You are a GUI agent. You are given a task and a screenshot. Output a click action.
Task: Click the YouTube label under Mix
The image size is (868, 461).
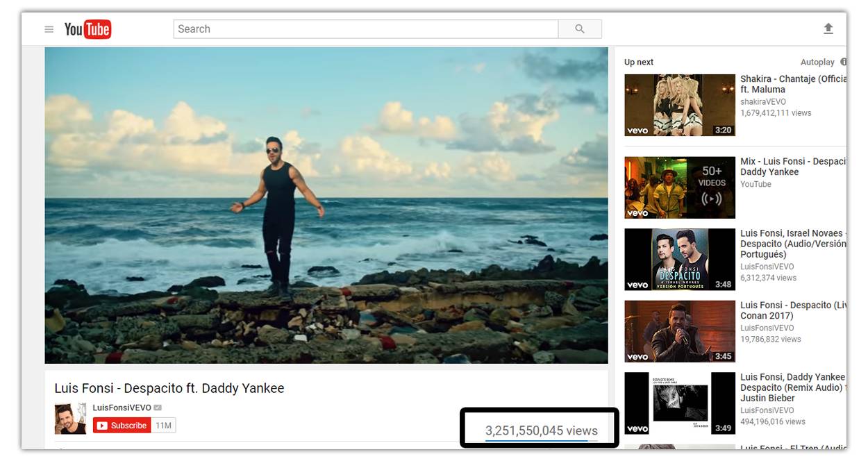pyautogui.click(x=756, y=184)
